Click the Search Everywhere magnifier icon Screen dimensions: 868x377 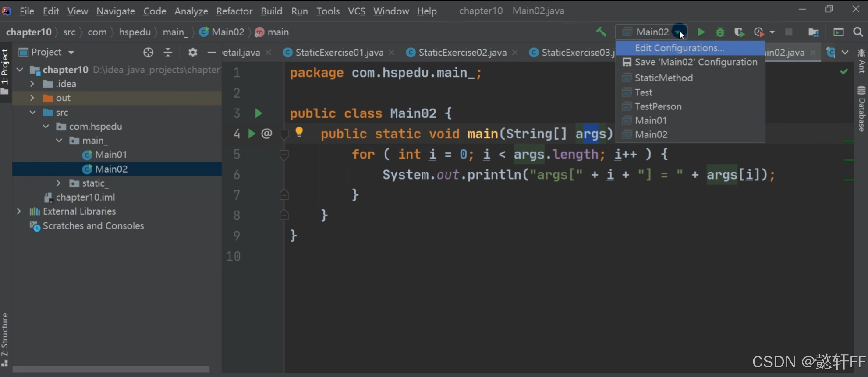coord(858,32)
